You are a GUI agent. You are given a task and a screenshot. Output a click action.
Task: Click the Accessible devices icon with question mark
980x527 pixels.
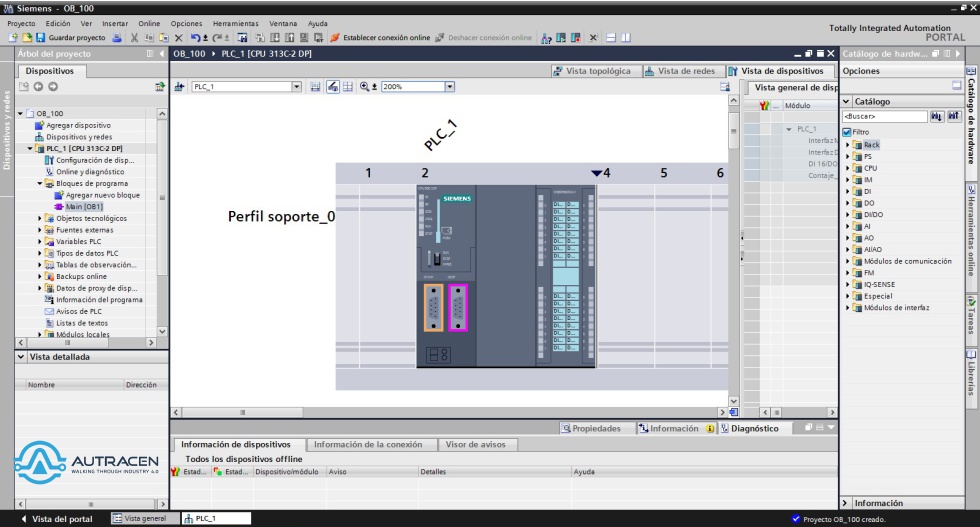(546, 38)
